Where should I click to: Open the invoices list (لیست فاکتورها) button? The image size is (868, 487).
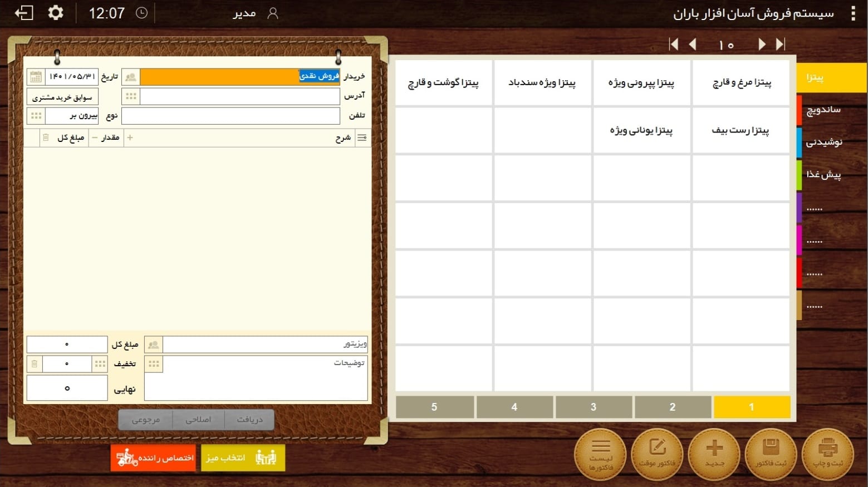point(601,454)
